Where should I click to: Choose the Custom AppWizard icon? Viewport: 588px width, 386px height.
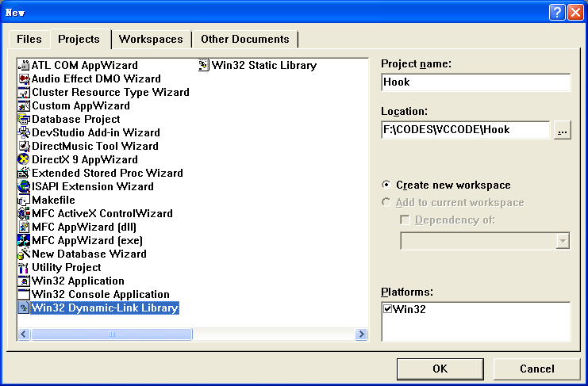(x=24, y=105)
